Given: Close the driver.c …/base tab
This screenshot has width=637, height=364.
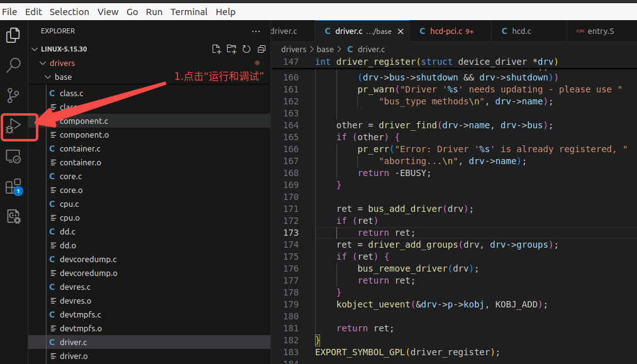Looking at the screenshot, I should [401, 31].
